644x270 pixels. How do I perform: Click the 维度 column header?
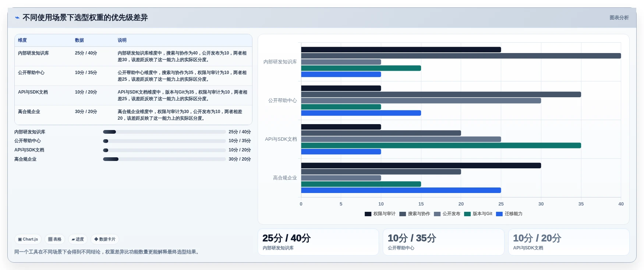click(x=22, y=40)
